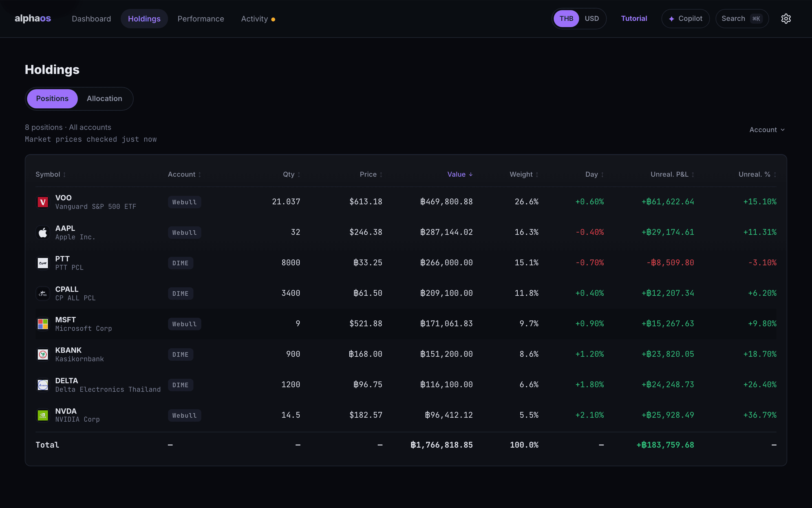This screenshot has width=812, height=508.
Task: Click total P&L +฿183,759.68
Action: 665,445
